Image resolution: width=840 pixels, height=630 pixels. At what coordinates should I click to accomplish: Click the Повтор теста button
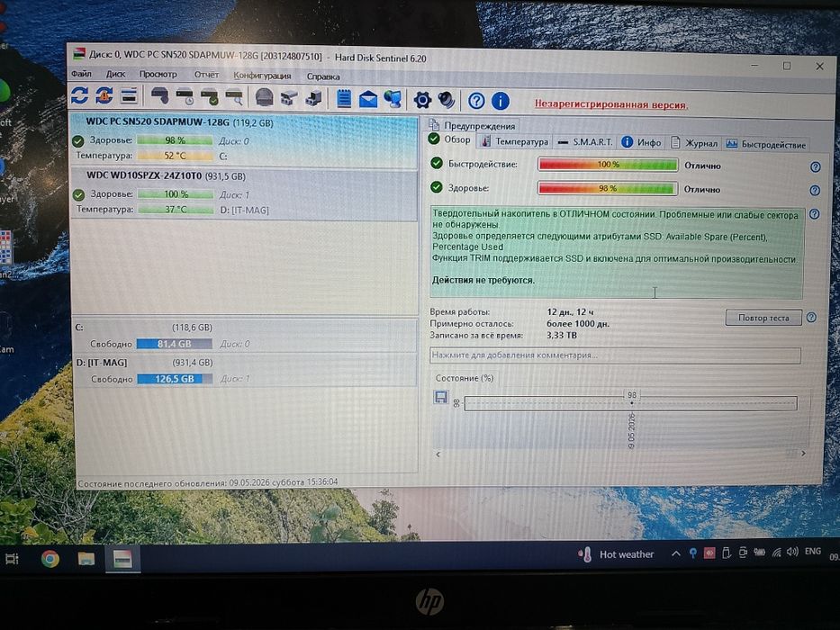pos(763,317)
